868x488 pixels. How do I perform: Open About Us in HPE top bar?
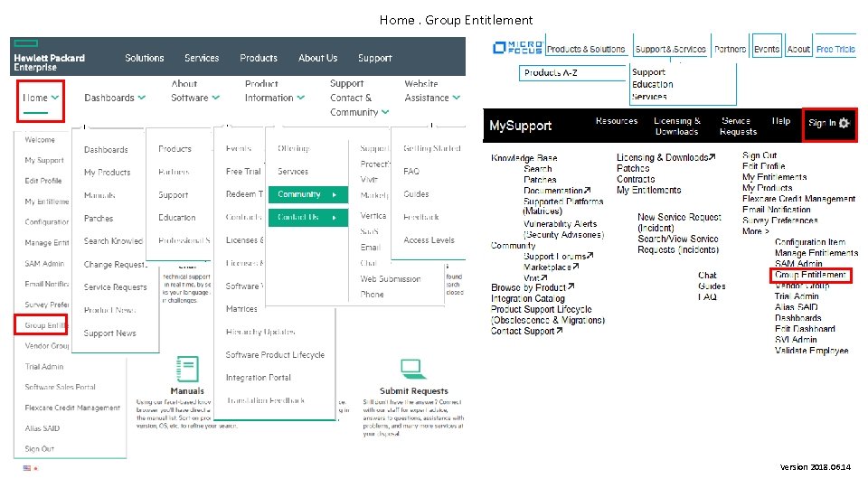point(317,58)
